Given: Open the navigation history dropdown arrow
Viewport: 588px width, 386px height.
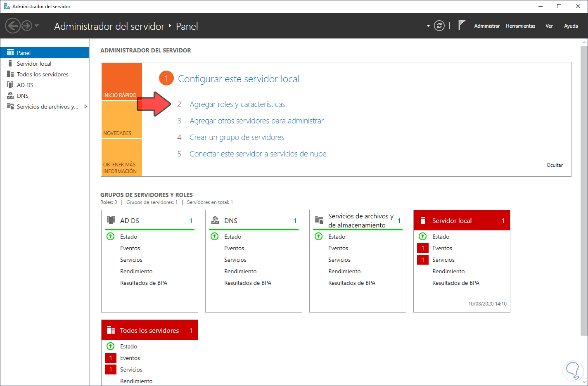Looking at the screenshot, I should 37,26.
